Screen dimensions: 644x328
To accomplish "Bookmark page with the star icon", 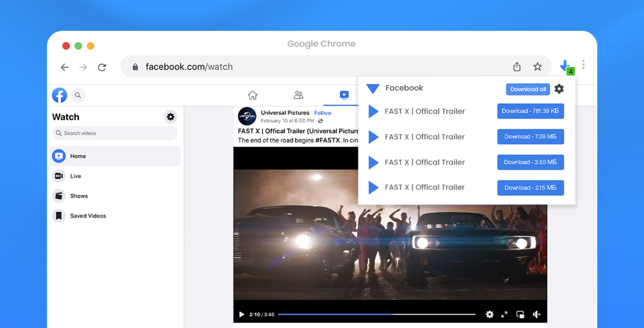I will [538, 67].
